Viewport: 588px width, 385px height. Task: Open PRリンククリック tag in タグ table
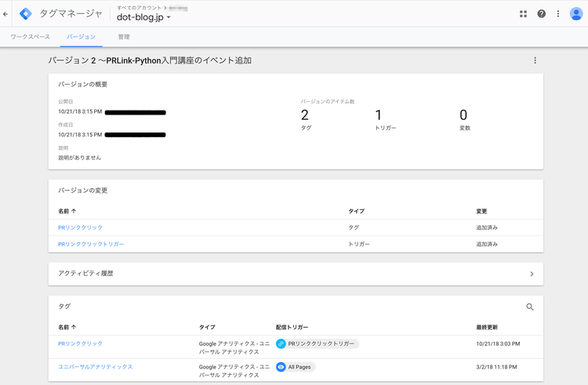tap(80, 343)
